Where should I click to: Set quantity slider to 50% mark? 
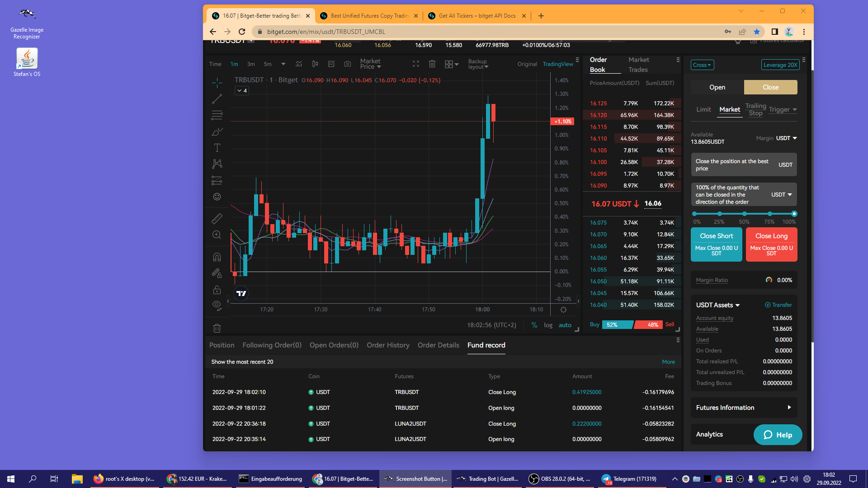click(744, 214)
